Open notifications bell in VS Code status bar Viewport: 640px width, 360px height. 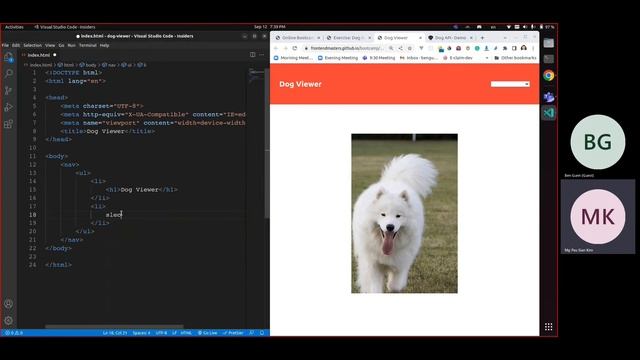[x=262, y=333]
